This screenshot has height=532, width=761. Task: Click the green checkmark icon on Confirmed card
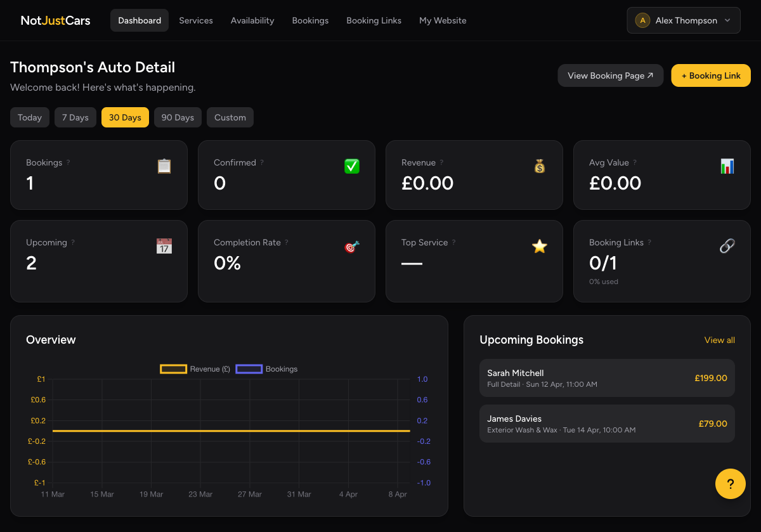click(x=352, y=166)
